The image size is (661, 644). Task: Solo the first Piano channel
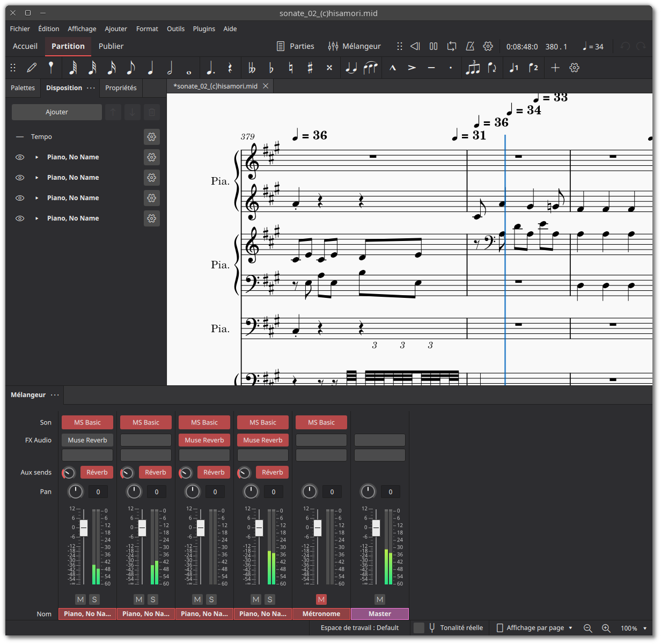(x=94, y=599)
